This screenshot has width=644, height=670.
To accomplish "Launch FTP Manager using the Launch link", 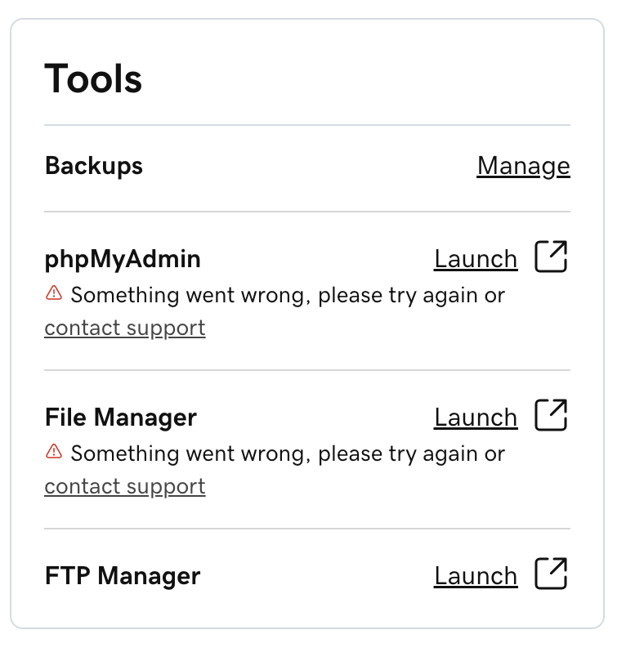I will point(476,576).
